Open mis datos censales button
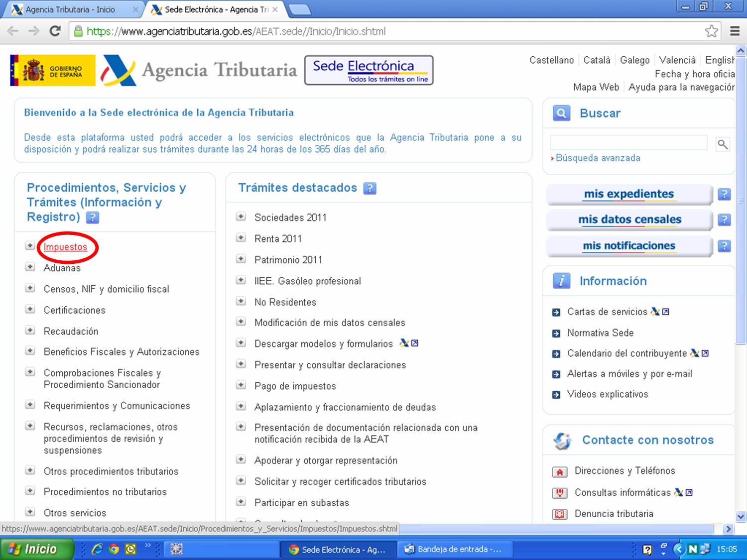Image resolution: width=747 pixels, height=560 pixels. pyautogui.click(x=629, y=220)
